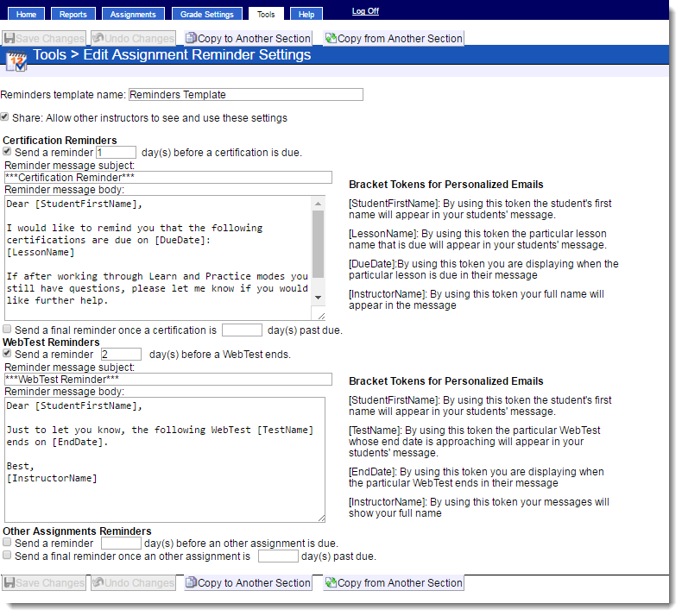Click the certification body scroll down arrow
This screenshot has height=616, width=682.
[x=319, y=298]
